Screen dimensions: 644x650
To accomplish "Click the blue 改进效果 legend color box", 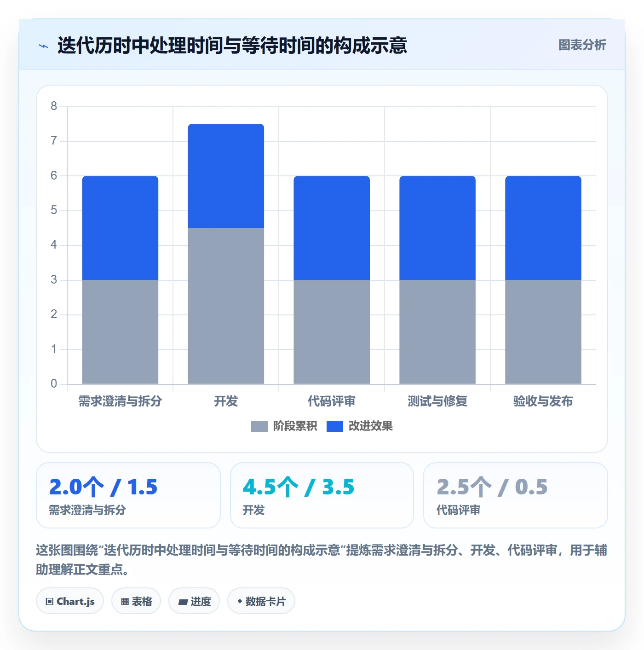I will 334,426.
